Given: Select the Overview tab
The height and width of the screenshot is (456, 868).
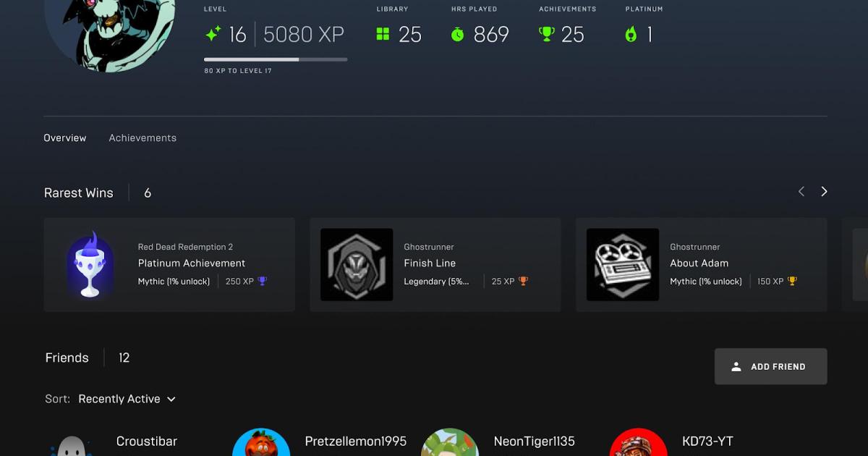Looking at the screenshot, I should tap(64, 138).
